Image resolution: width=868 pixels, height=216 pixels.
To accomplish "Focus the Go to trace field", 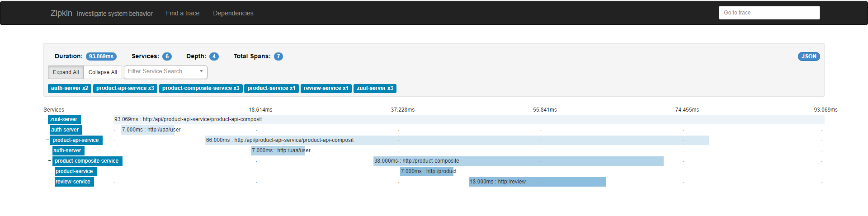I will (769, 13).
